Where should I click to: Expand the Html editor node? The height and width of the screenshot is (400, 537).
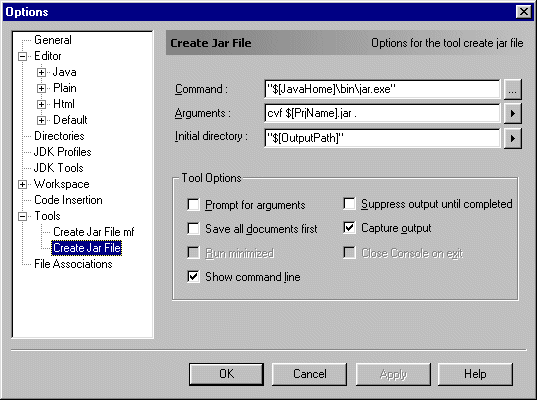[41, 104]
